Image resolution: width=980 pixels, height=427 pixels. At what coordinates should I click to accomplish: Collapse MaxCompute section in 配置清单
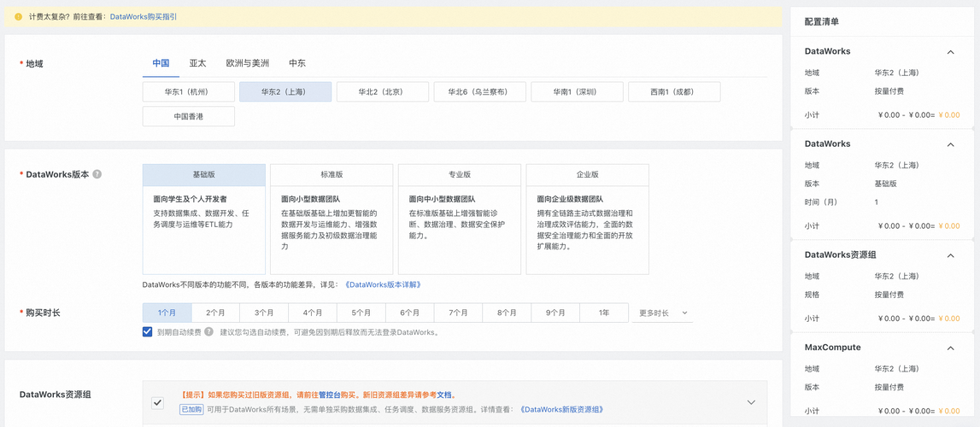tap(951, 348)
